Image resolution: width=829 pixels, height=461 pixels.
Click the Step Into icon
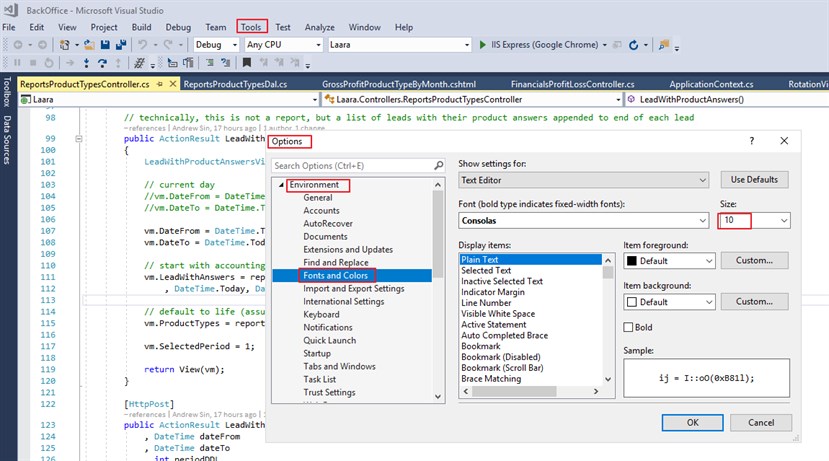point(86,63)
